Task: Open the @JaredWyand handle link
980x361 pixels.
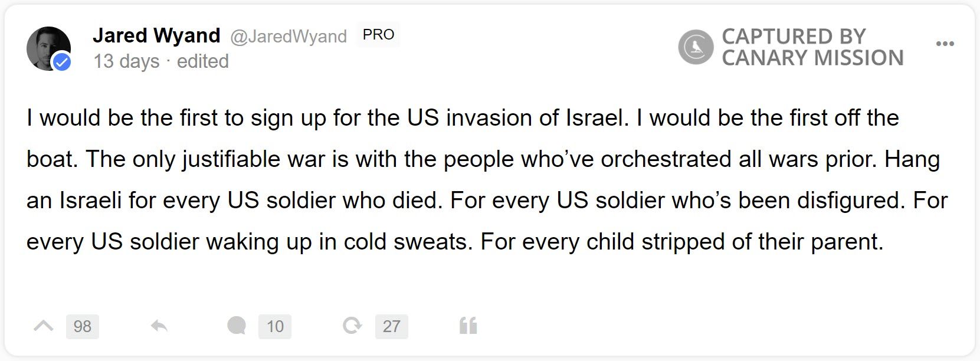Action: click(x=288, y=37)
